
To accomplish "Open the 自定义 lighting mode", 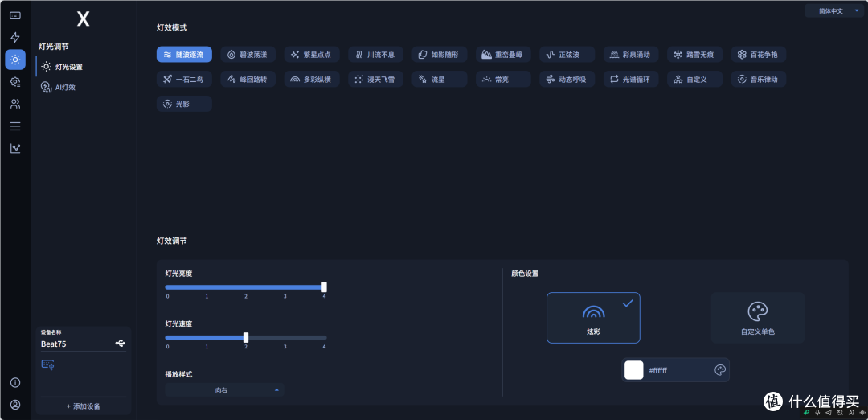I will click(x=694, y=79).
